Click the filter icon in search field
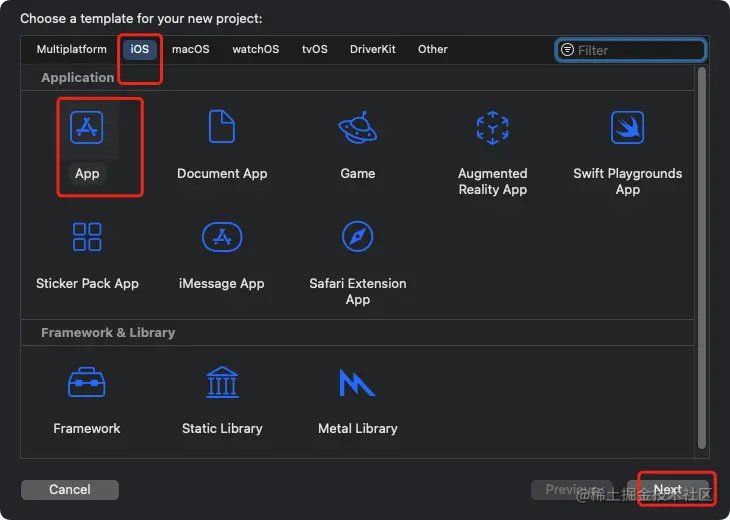 (567, 49)
